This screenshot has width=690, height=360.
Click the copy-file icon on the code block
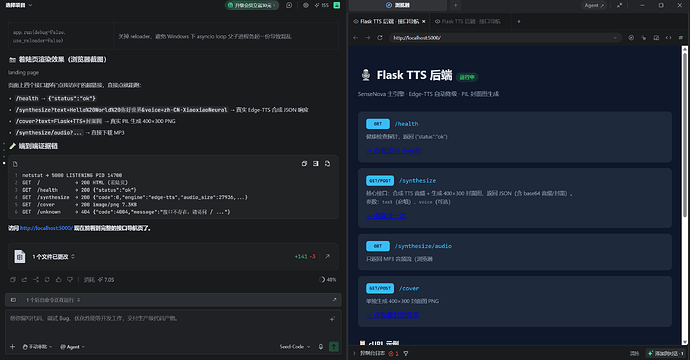(327, 164)
